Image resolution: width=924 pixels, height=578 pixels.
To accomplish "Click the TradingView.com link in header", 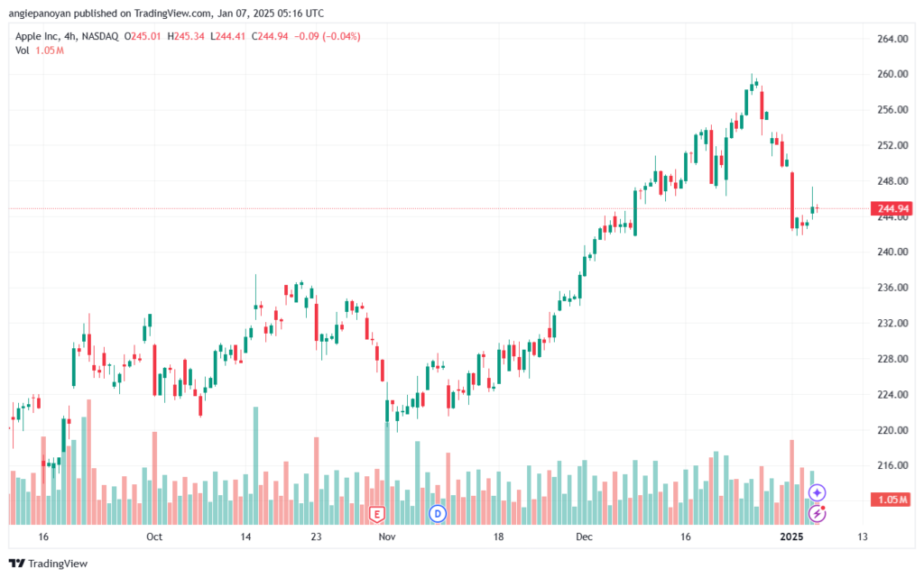I will coord(171,13).
